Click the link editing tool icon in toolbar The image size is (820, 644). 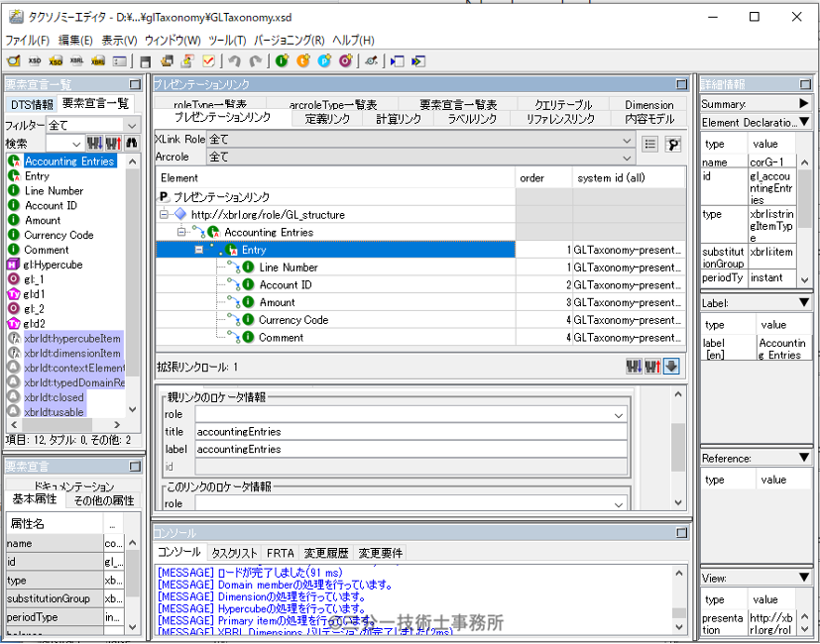click(371, 61)
